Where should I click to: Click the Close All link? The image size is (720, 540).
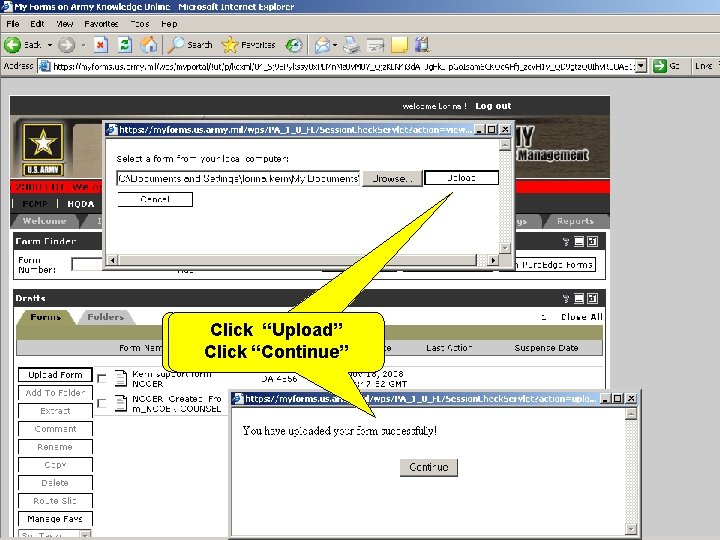[x=581, y=317]
